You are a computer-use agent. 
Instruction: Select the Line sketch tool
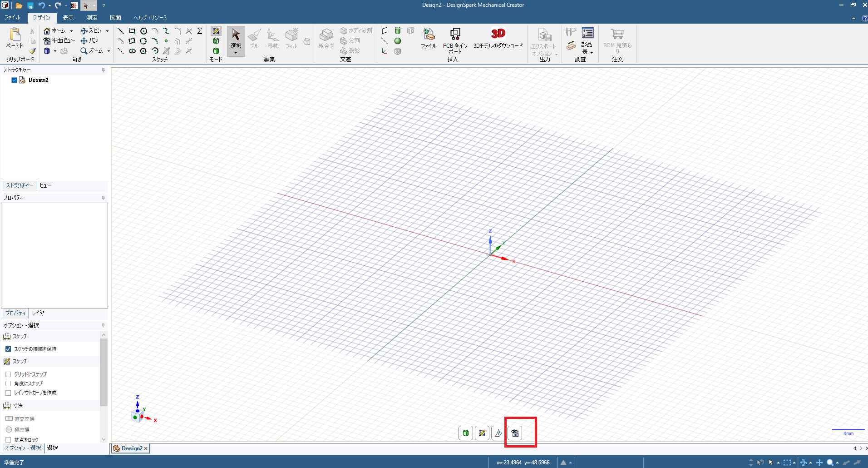click(x=120, y=31)
